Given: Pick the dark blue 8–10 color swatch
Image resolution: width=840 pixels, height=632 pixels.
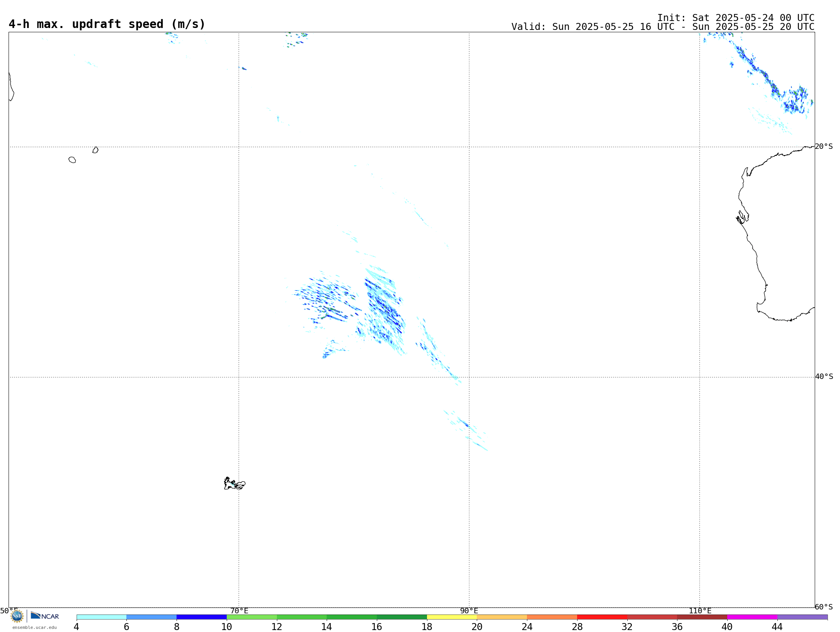Looking at the screenshot, I should pos(201,617).
